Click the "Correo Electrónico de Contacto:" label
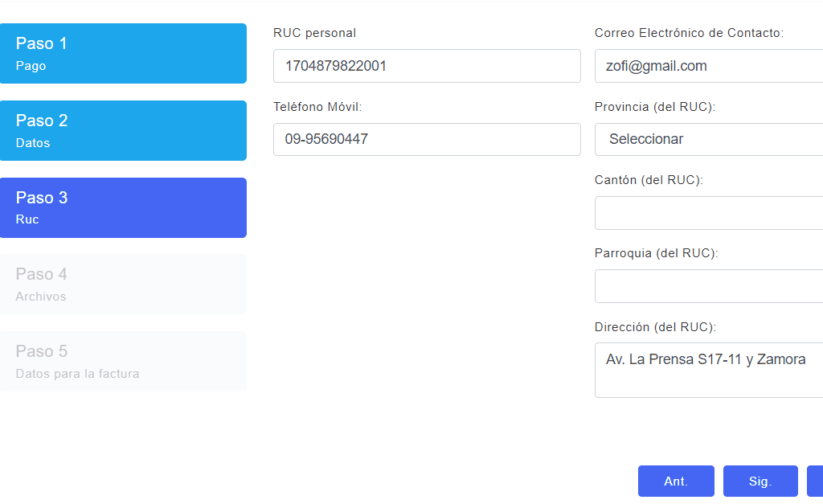823x504 pixels. tap(689, 33)
